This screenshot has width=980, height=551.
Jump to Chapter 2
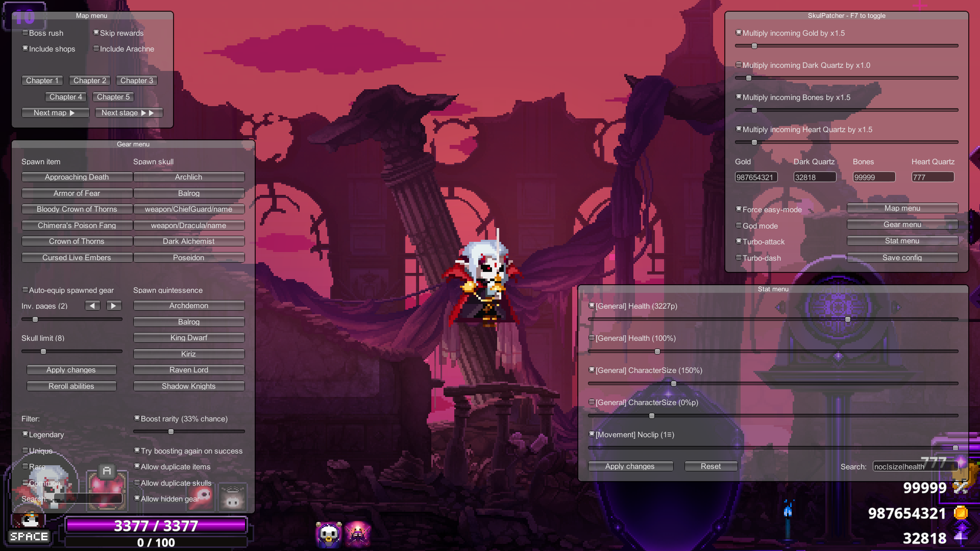(x=90, y=81)
